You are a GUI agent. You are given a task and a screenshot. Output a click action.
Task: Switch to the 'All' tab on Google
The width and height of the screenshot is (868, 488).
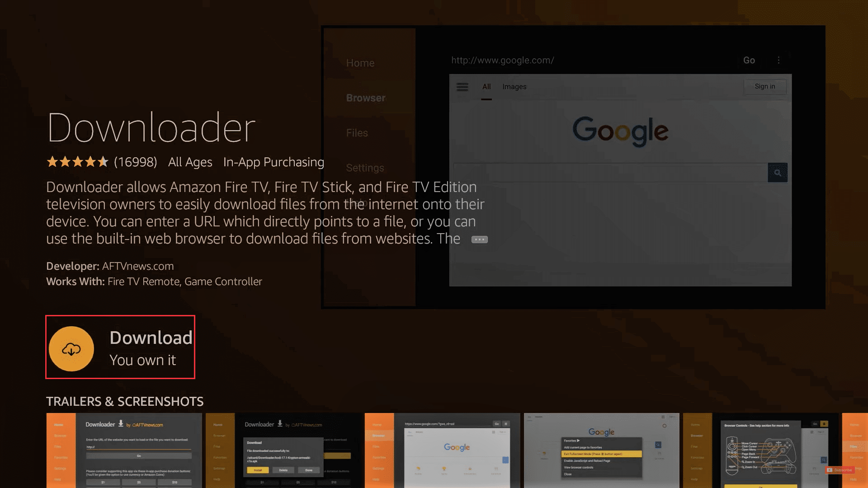coord(486,87)
